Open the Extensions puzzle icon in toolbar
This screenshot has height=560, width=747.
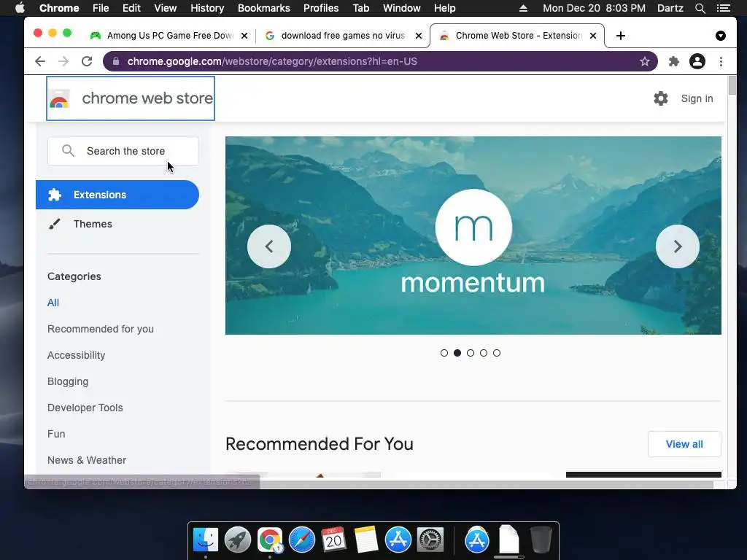click(673, 61)
